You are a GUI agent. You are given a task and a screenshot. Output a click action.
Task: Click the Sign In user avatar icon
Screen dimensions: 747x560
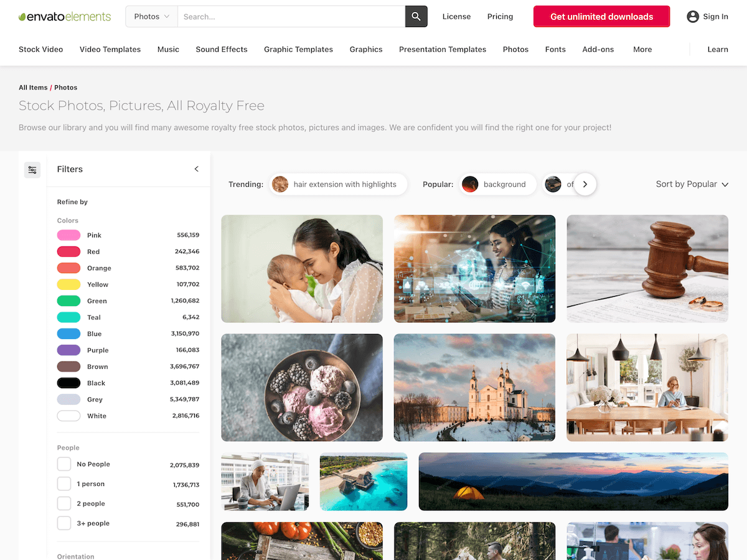tap(693, 17)
